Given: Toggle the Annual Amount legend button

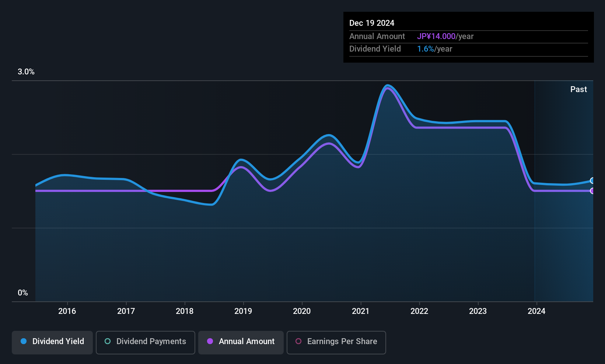Looking at the screenshot, I should pyautogui.click(x=241, y=342).
